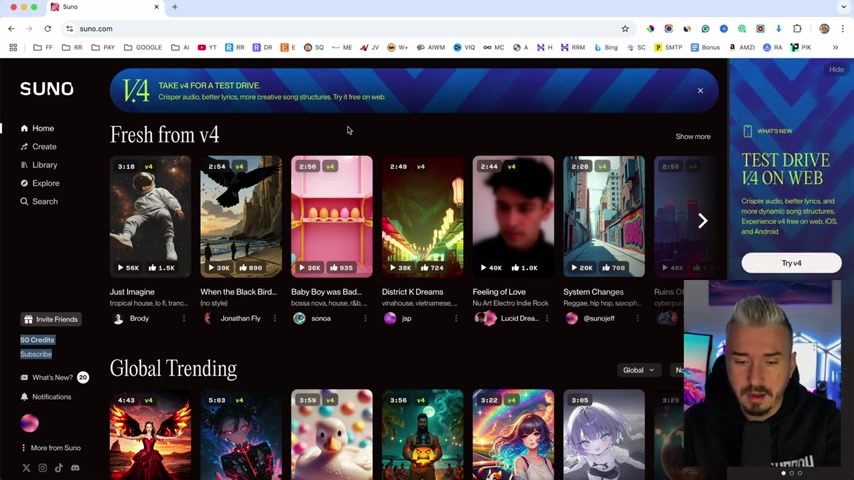
Task: Open the Chrome three-dot menu
Action: pyautogui.click(x=843, y=29)
